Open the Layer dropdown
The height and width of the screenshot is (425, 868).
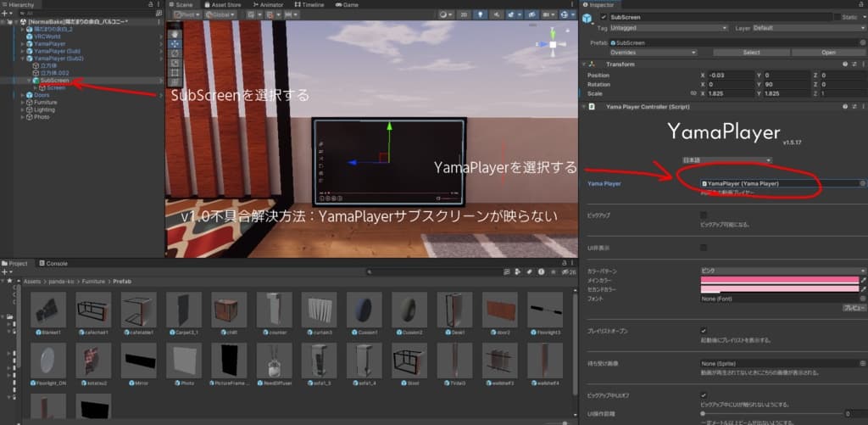(808, 28)
